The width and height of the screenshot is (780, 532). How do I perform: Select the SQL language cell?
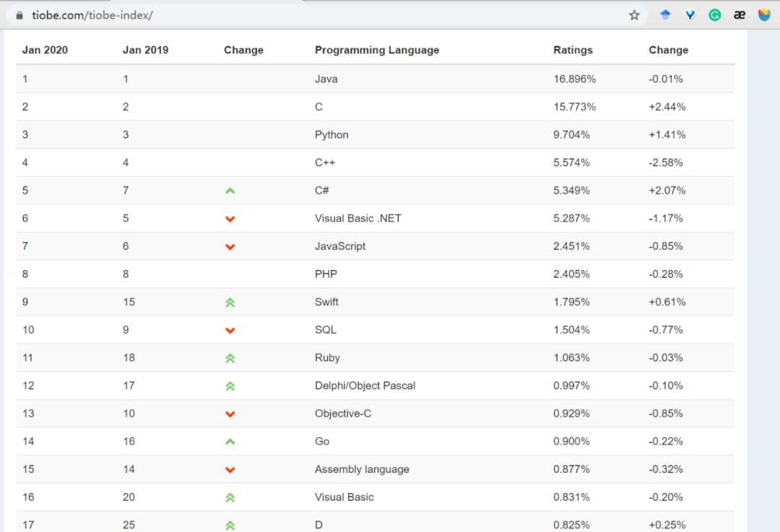[326, 330]
